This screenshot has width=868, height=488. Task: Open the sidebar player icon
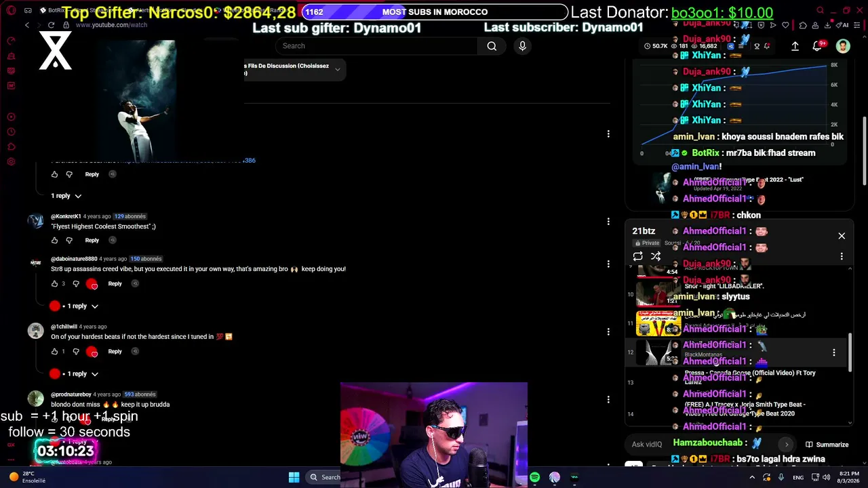pyautogui.click(x=11, y=117)
